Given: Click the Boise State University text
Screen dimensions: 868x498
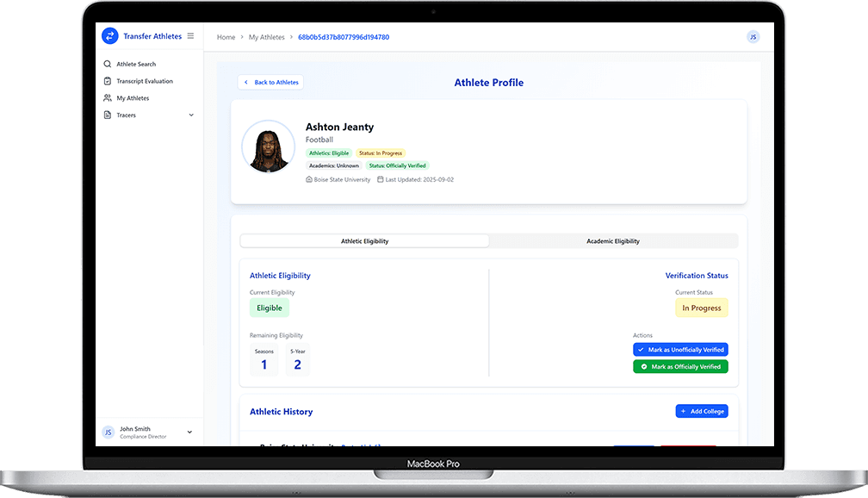Looking at the screenshot, I should (342, 179).
